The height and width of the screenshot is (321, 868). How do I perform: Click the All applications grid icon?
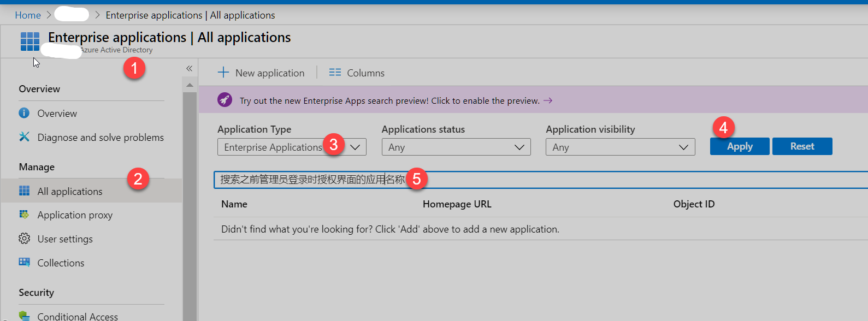24,191
